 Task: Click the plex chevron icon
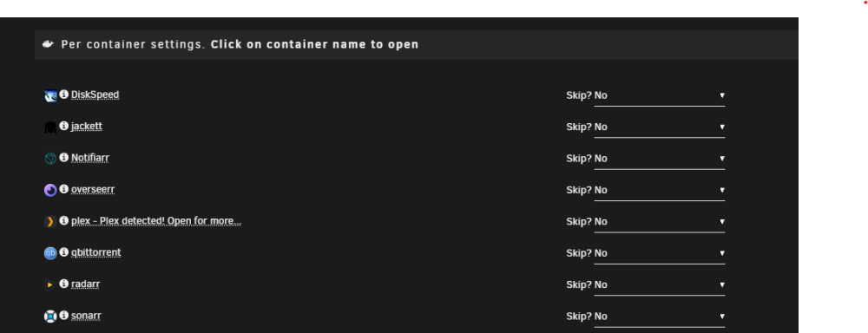pyautogui.click(x=50, y=222)
